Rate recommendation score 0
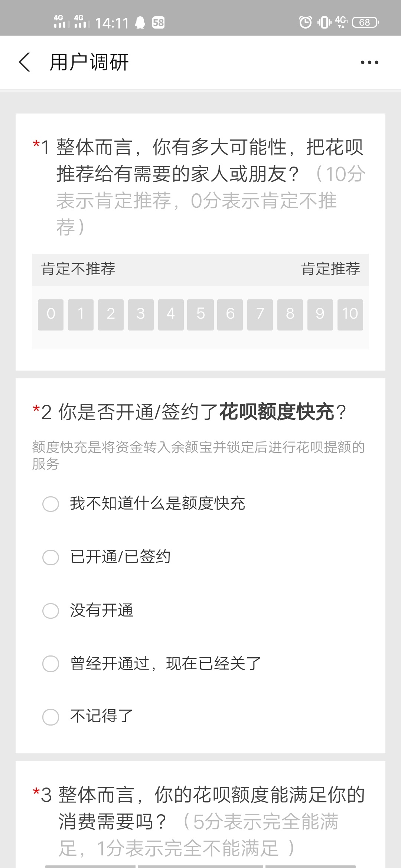 pyautogui.click(x=51, y=315)
